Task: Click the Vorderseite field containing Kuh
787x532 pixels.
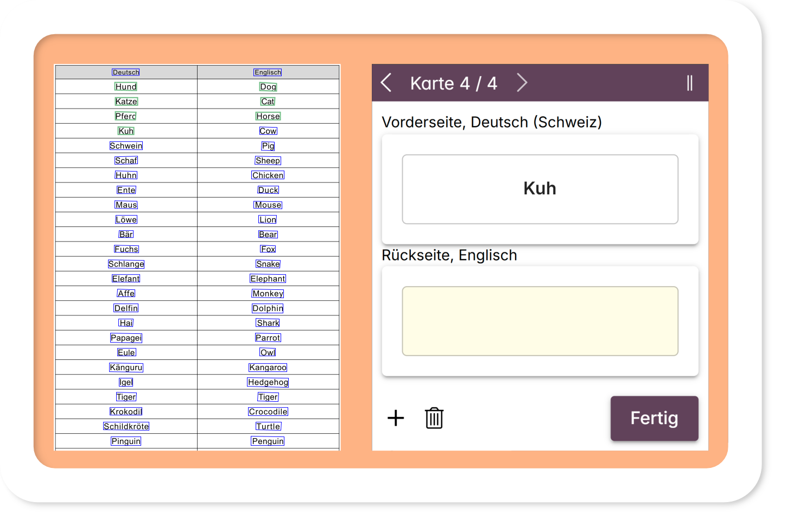Action: click(540, 189)
